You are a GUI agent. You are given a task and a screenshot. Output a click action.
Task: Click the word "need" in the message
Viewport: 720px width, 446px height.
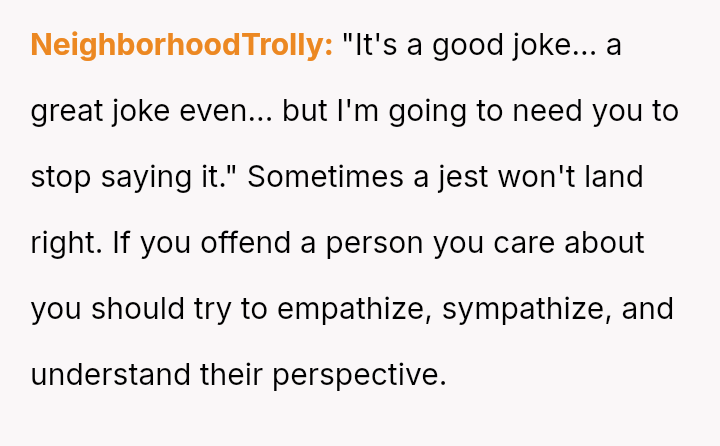pos(548,112)
